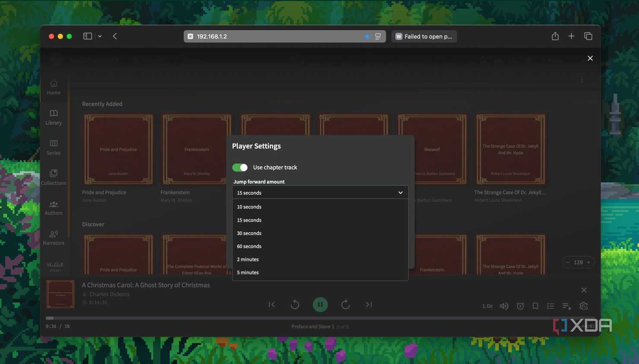639x364 pixels.
Task: Select the 30 seconds option
Action: click(320, 233)
